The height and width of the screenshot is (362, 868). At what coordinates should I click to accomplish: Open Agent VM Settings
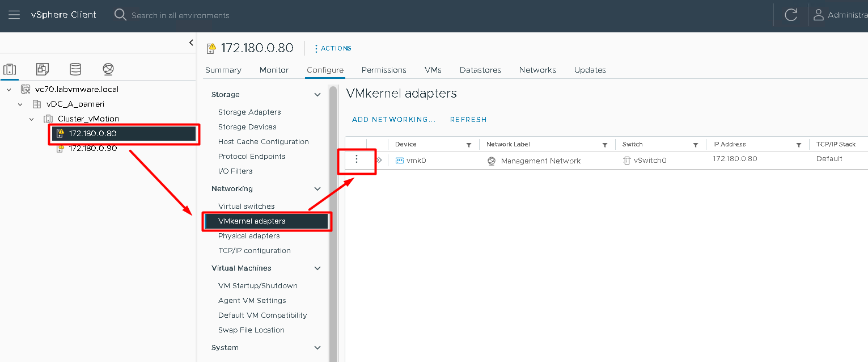252,301
